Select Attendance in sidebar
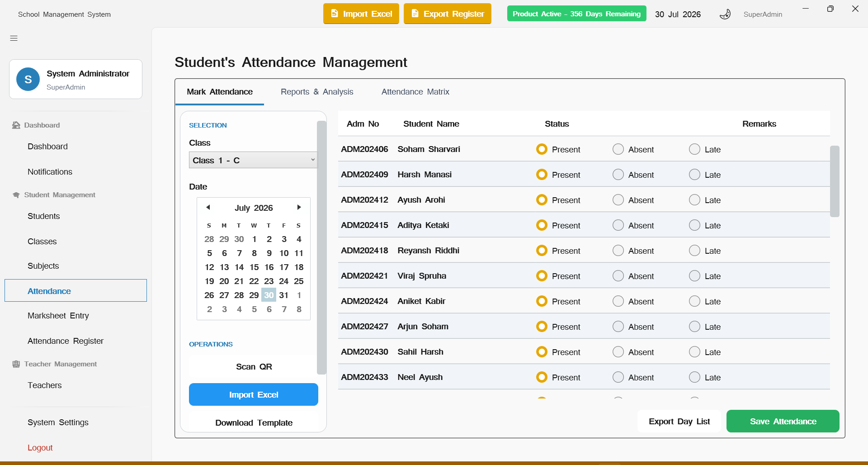 coord(75,290)
